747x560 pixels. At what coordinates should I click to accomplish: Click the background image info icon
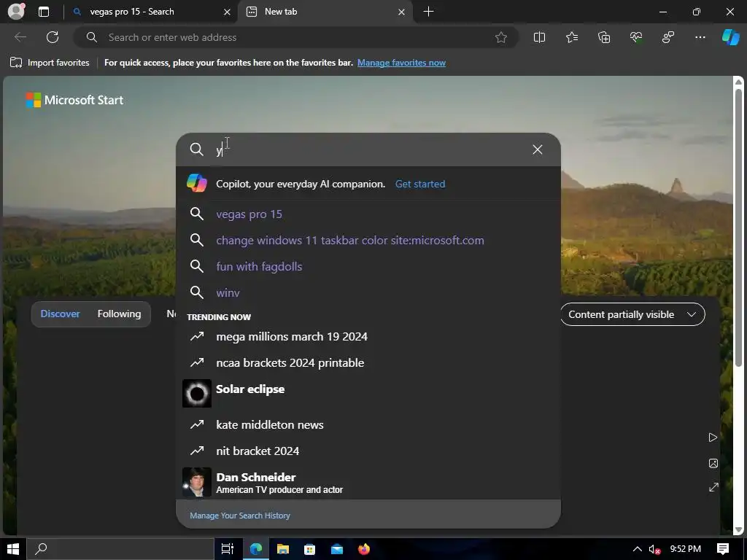(713, 463)
